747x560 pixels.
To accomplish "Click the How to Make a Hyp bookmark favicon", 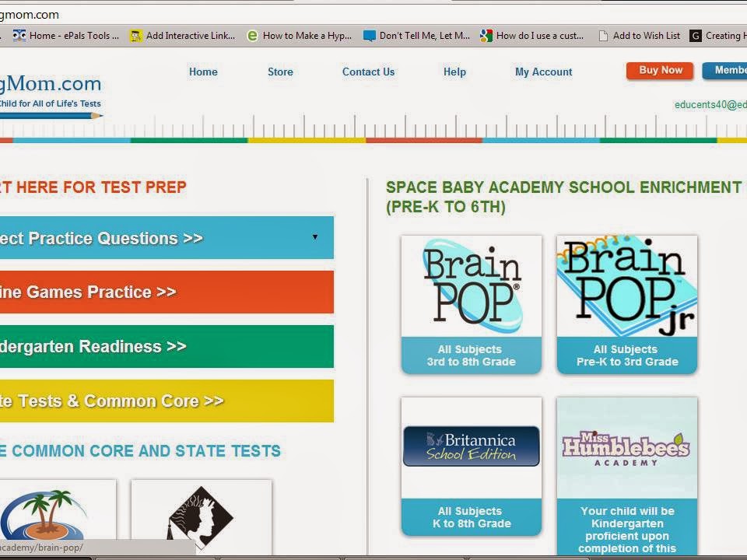I will tap(252, 36).
